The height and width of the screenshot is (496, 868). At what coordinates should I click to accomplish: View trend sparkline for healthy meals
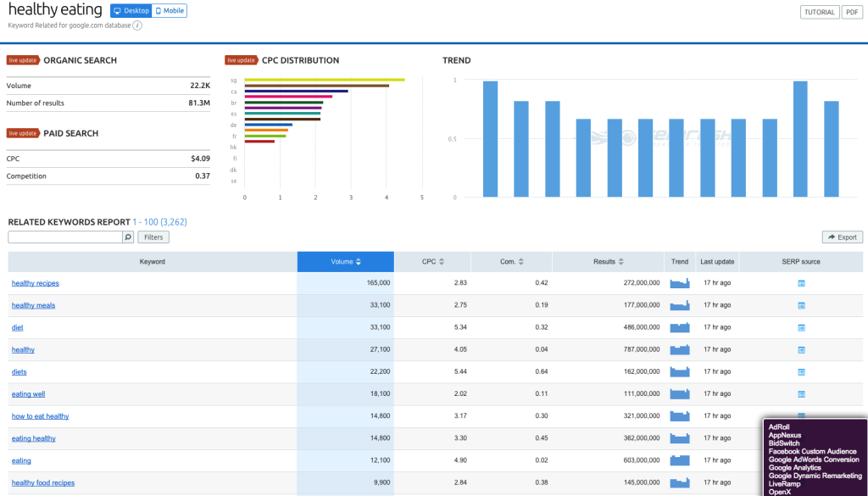pyautogui.click(x=680, y=305)
